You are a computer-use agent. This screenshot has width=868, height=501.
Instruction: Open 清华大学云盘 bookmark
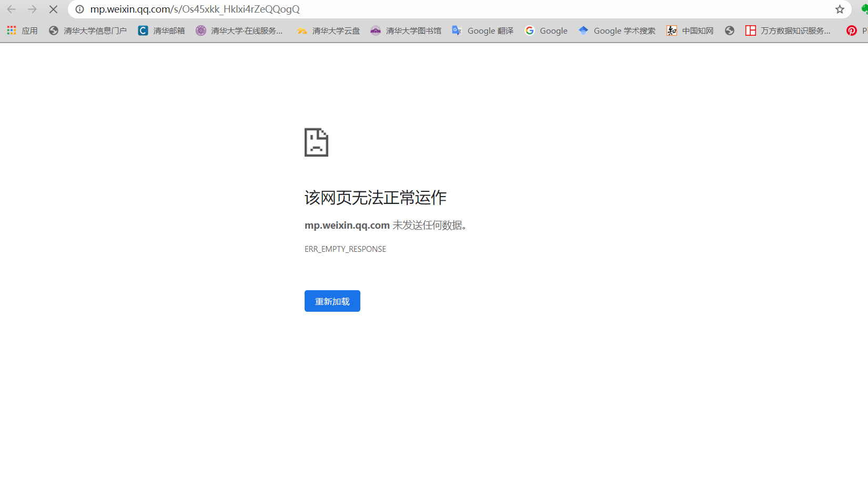328,30
